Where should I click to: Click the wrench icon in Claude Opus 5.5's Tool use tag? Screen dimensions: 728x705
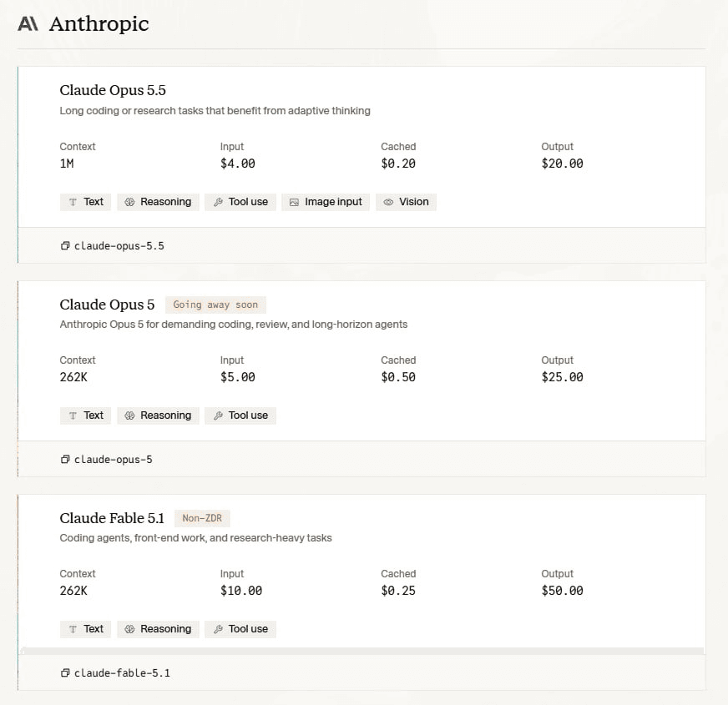click(x=218, y=202)
